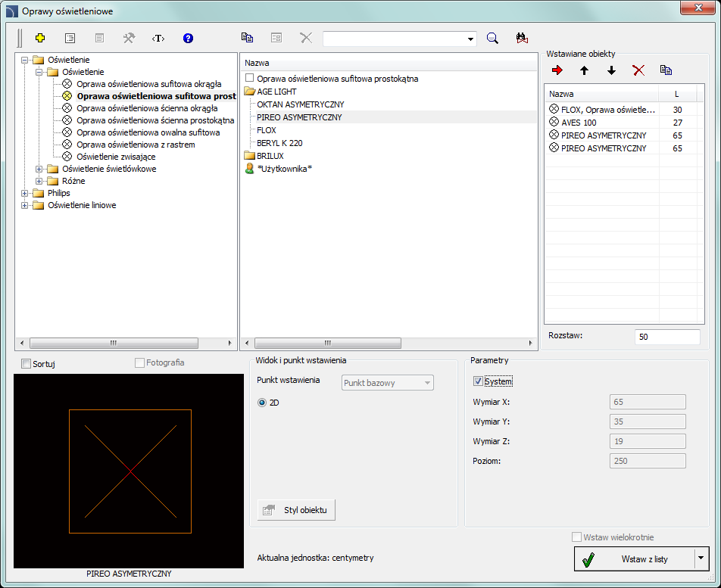The image size is (721, 588).
Task: Click the red arrow add-to-list icon
Action: pyautogui.click(x=557, y=70)
